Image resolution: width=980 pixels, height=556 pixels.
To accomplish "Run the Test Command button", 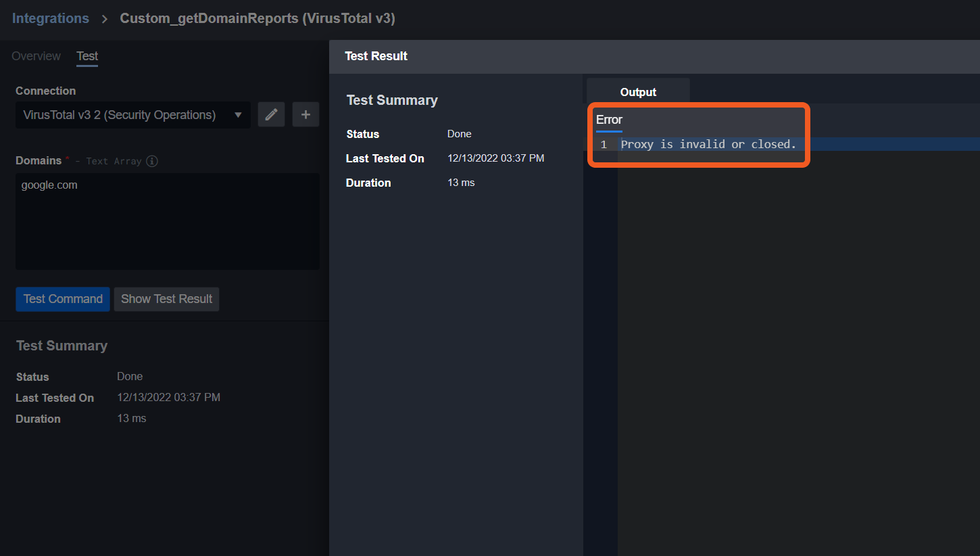I will pyautogui.click(x=63, y=299).
